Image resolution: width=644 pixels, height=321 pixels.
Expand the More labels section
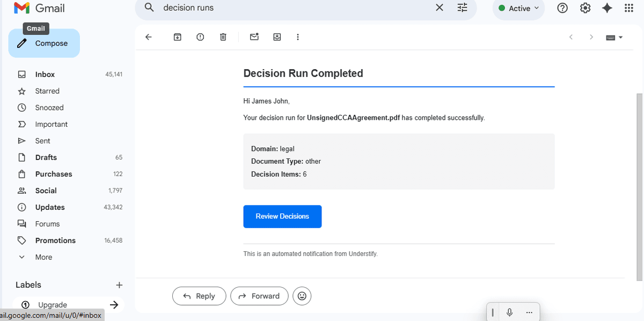tap(42, 257)
